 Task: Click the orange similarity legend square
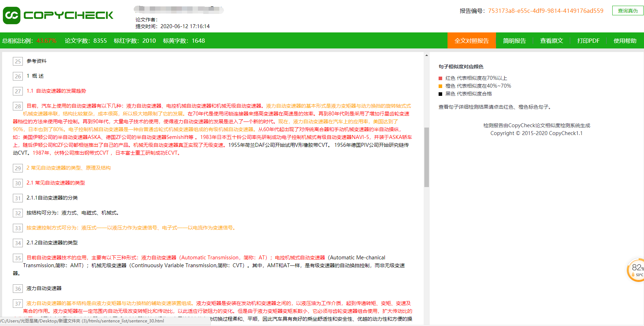pyautogui.click(x=440, y=86)
